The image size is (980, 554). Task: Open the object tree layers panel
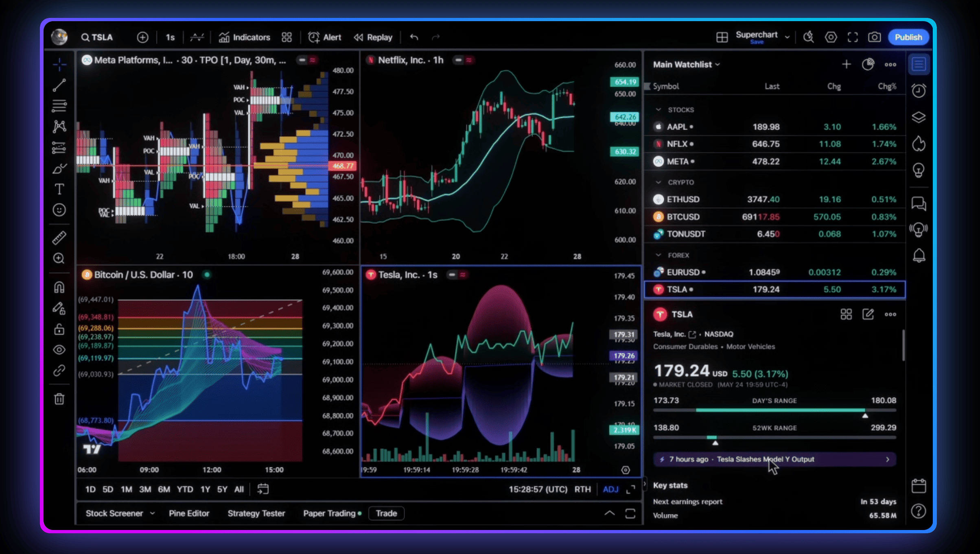pos(919,118)
